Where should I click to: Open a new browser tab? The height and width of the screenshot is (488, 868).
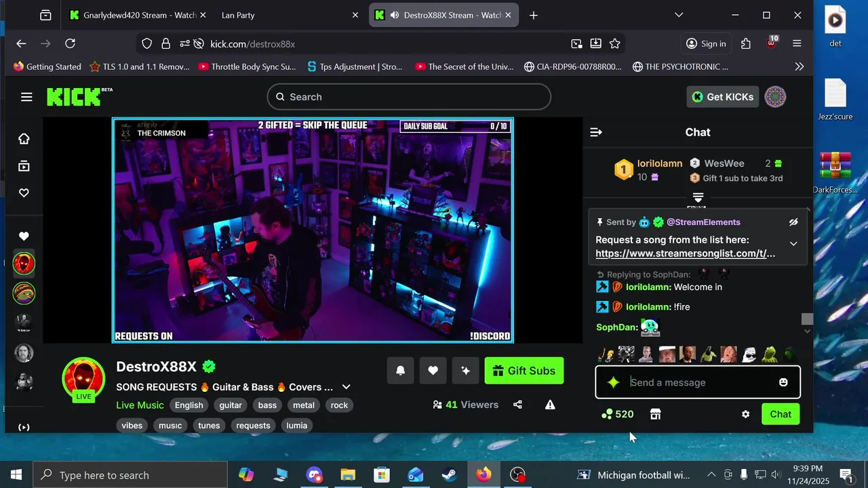(534, 15)
